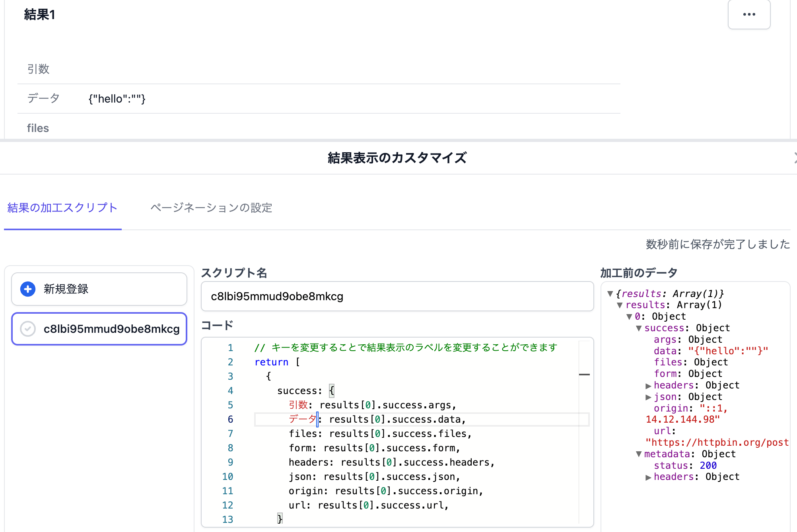Collapse the 0: Object tree node

click(629, 317)
